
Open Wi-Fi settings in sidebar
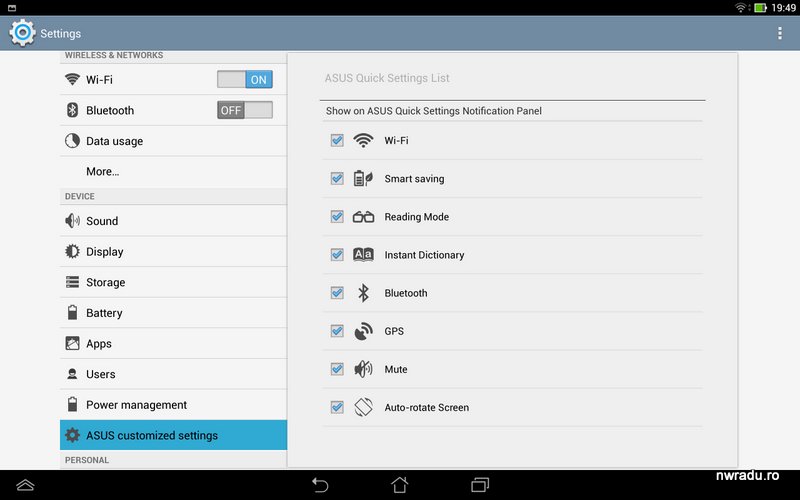[173, 80]
